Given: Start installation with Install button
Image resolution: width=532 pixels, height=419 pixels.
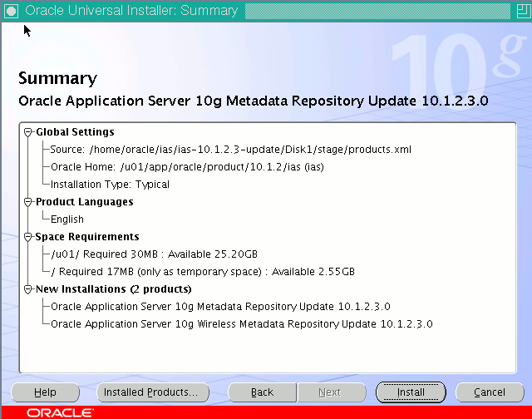Looking at the screenshot, I should (x=411, y=392).
